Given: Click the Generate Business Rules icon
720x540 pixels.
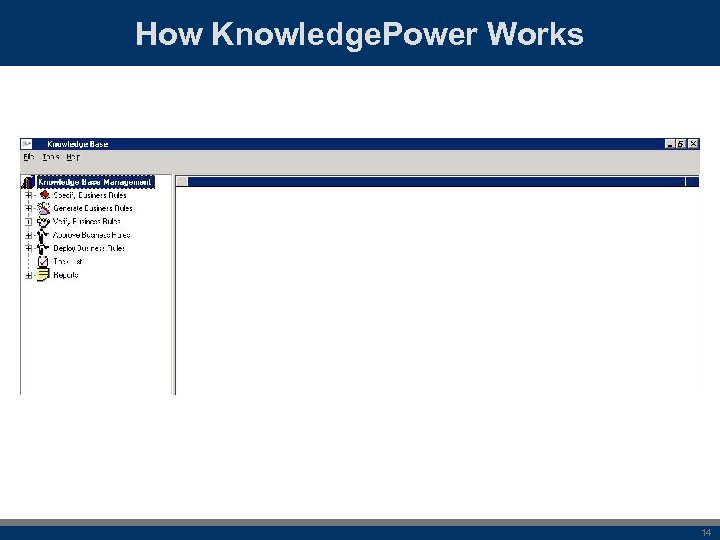Looking at the screenshot, I should coord(44,208).
